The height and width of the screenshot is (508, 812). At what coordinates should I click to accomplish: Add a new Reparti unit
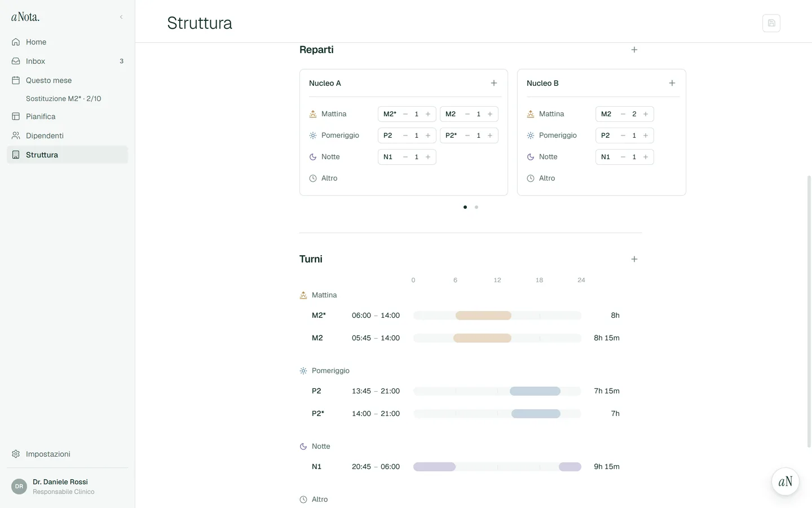click(x=634, y=50)
